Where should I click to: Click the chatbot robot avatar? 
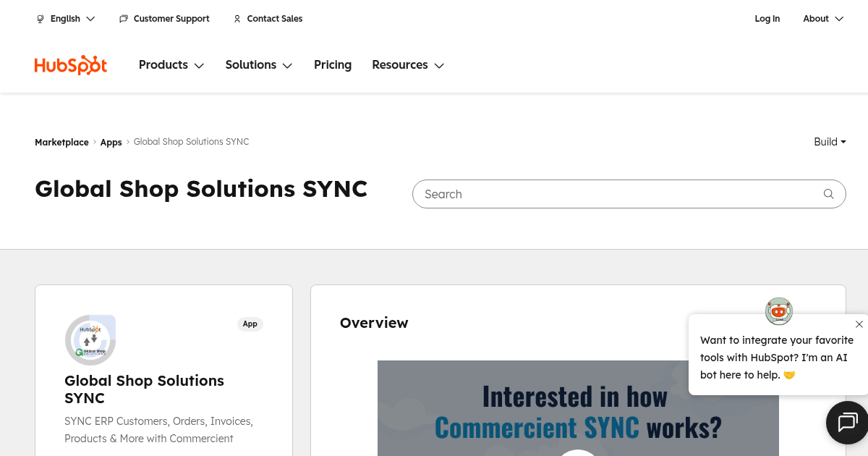point(779,311)
